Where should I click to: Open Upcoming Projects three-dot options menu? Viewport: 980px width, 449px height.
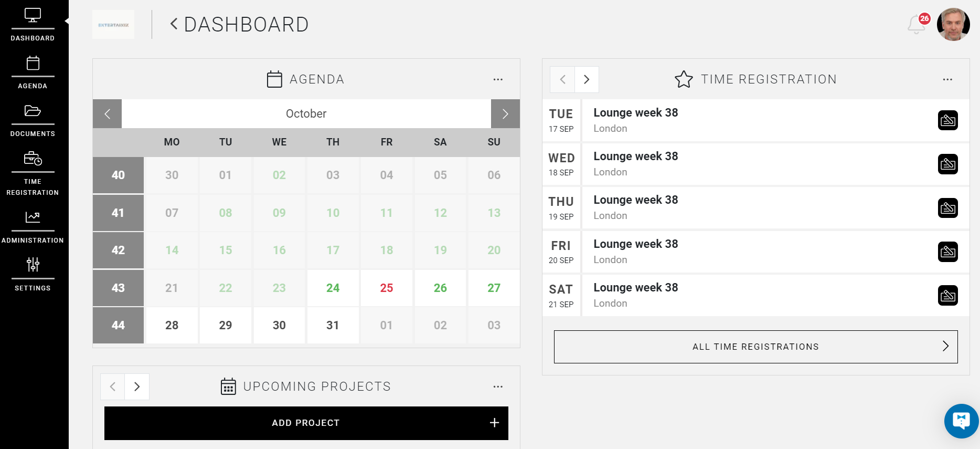tap(498, 387)
